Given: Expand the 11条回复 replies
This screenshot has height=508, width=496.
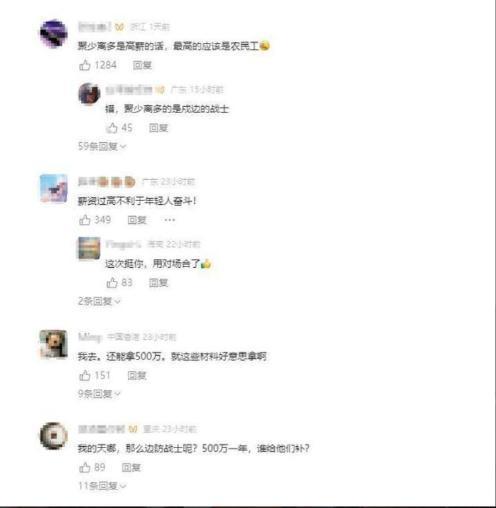Looking at the screenshot, I should pyautogui.click(x=102, y=486).
